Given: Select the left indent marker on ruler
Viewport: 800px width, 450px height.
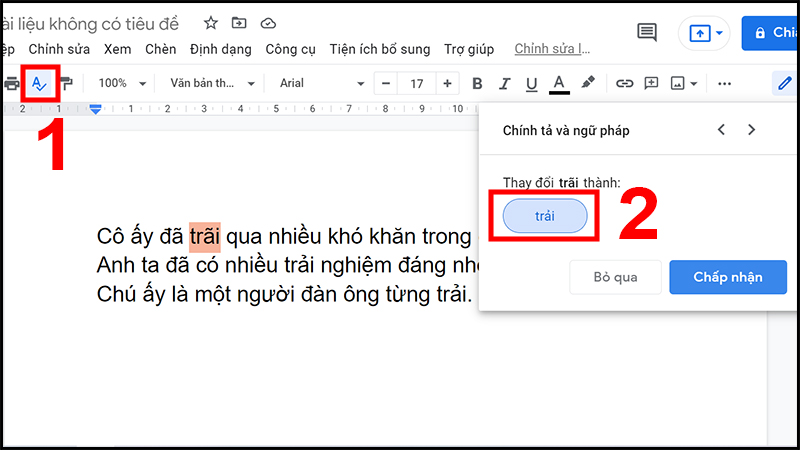Looking at the screenshot, I should pos(95,111).
